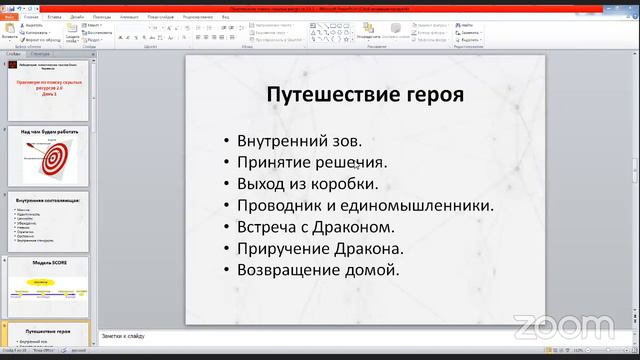Select slide 1 thumbnail with red title

(48, 91)
